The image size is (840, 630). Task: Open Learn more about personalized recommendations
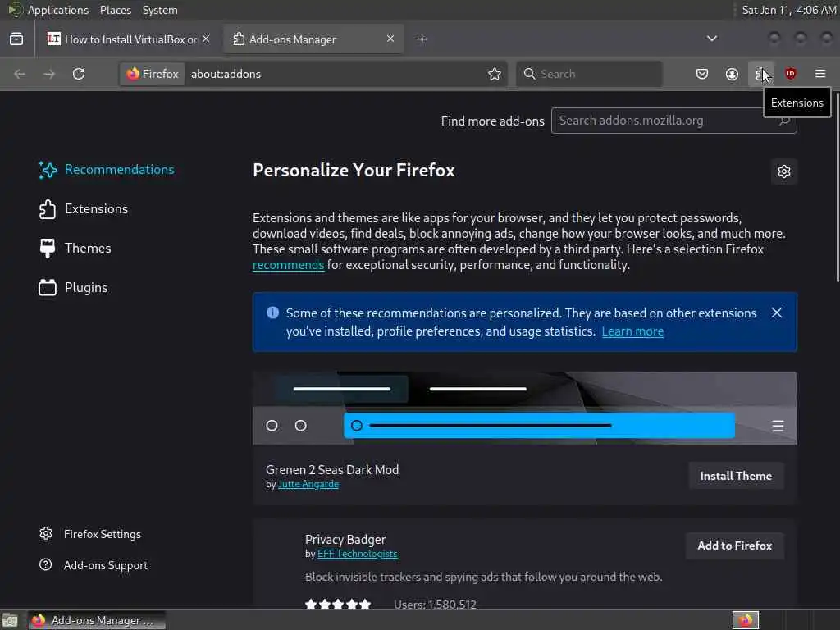632,331
